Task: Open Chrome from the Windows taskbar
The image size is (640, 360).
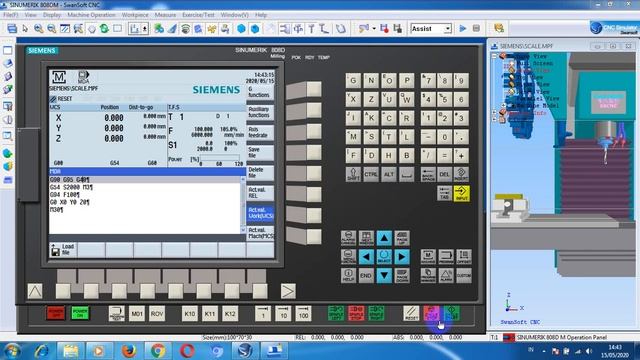Action: [158, 351]
